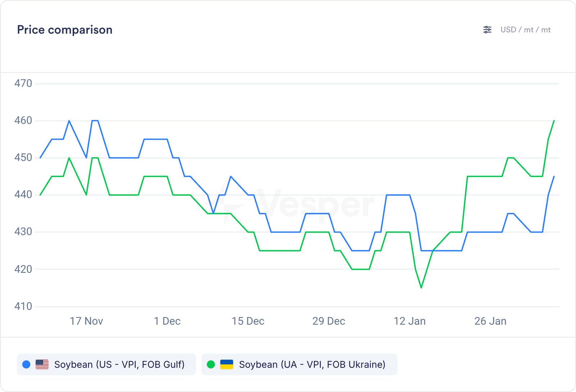Viewport: 576px width, 392px height.
Task: Open the USD / mt / mt unit selector
Action: click(x=525, y=30)
